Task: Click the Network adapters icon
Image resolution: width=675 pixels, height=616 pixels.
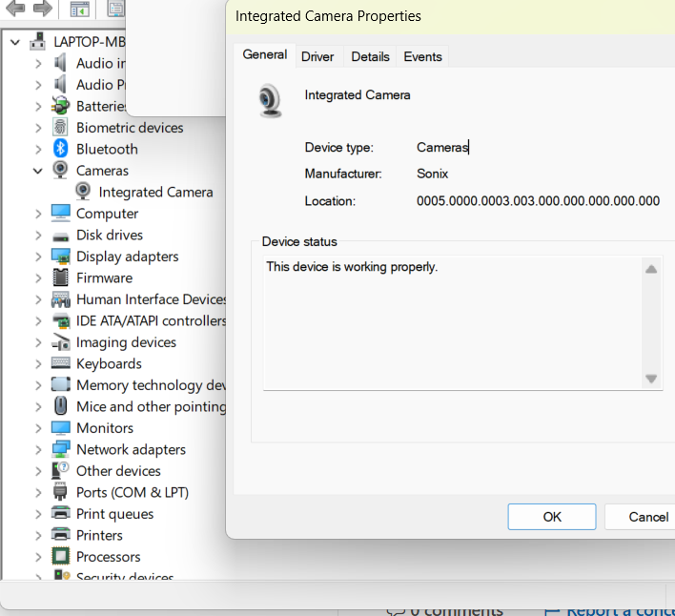Action: click(x=60, y=449)
